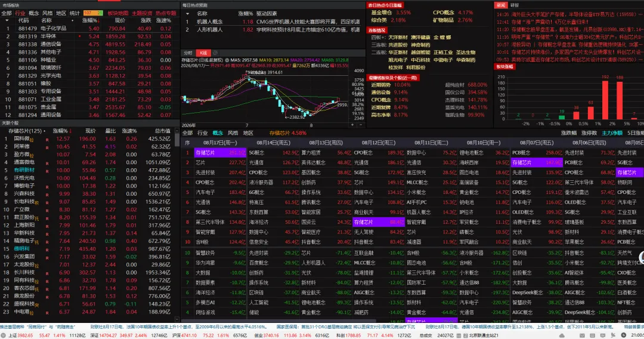The width and height of the screenshot is (644, 339).
Task: Click the sort arrow beside sector 涨幅% header
Action: click(100, 20)
